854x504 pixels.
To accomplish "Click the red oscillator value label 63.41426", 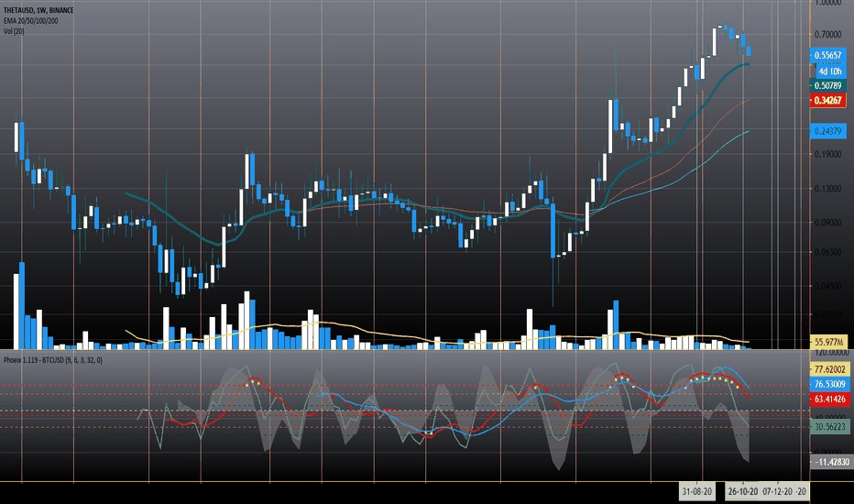I will [829, 399].
